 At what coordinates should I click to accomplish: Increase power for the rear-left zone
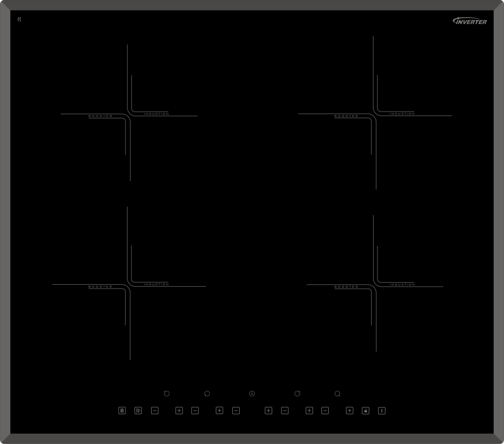pos(179,411)
